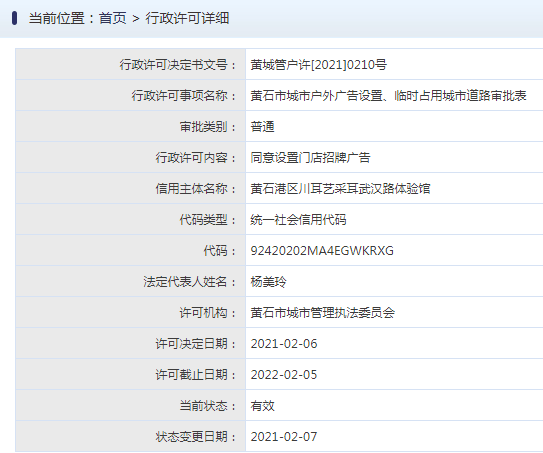Image resolution: width=543 pixels, height=453 pixels.
Task: Click the status change date 2021-02-07
Action: (284, 437)
